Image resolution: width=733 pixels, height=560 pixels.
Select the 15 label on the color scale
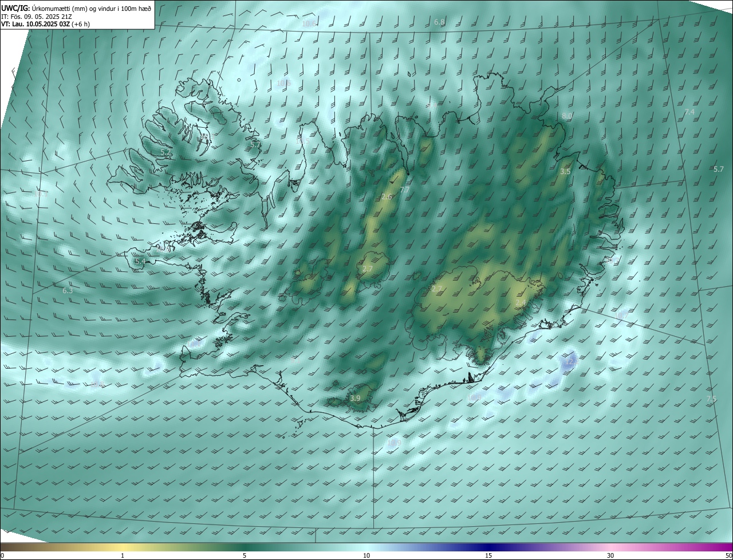click(488, 555)
